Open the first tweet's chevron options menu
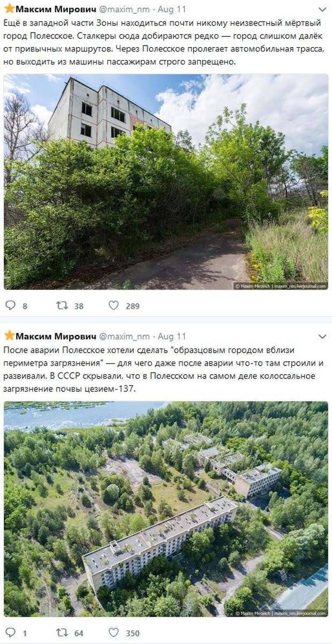Screen dimensions: 332x644 [x=322, y=10]
